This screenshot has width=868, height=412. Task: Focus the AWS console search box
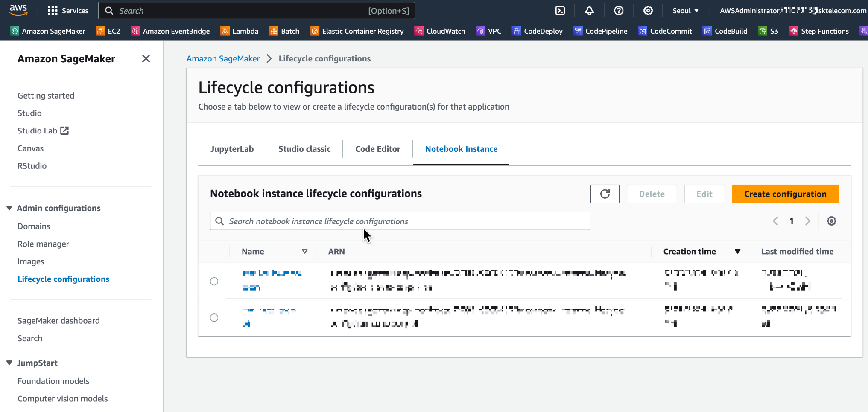[257, 11]
